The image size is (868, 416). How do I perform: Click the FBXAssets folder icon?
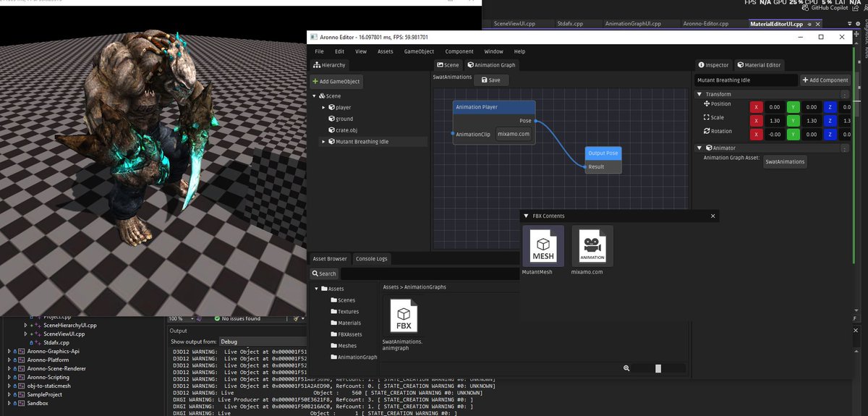click(x=333, y=334)
